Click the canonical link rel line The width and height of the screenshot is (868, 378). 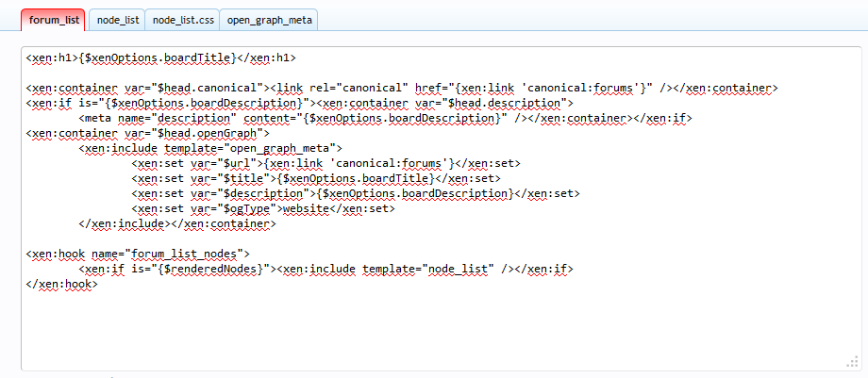tap(472, 88)
